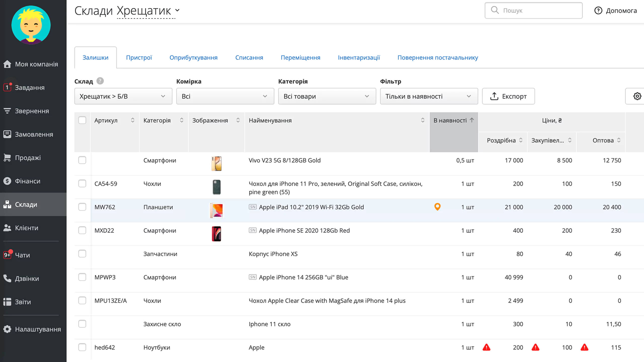
Task: Click the Клієнти people icon
Action: [7, 228]
